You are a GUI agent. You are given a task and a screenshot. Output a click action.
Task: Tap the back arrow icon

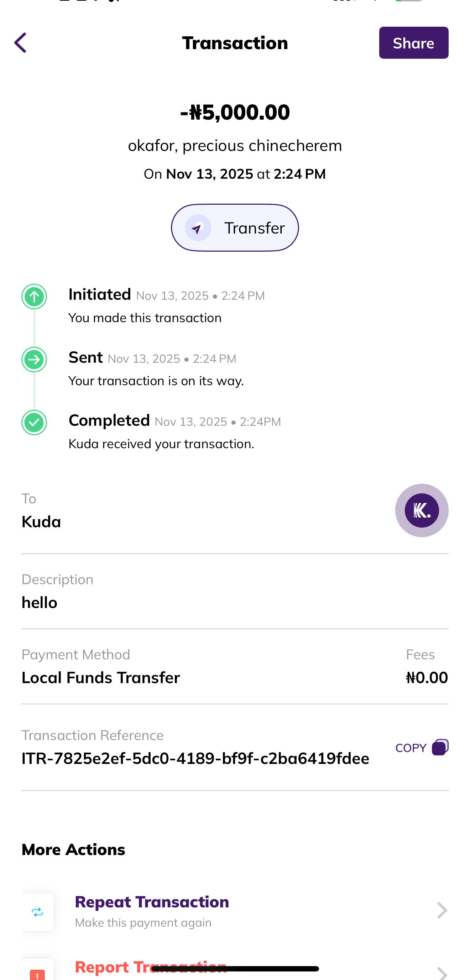point(21,43)
